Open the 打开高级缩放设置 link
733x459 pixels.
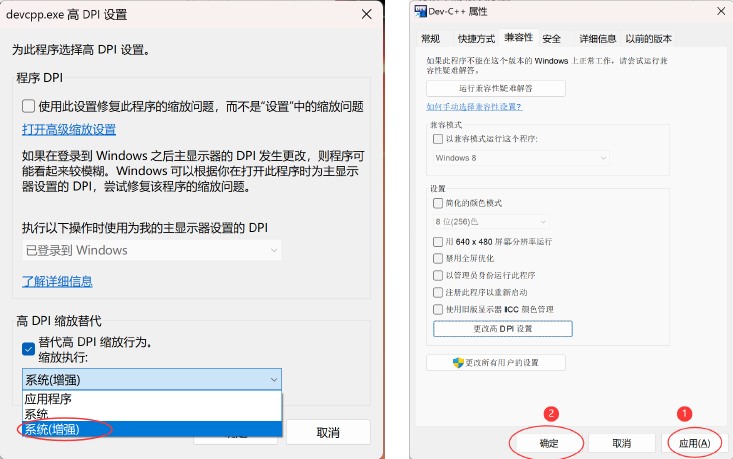pos(69,129)
